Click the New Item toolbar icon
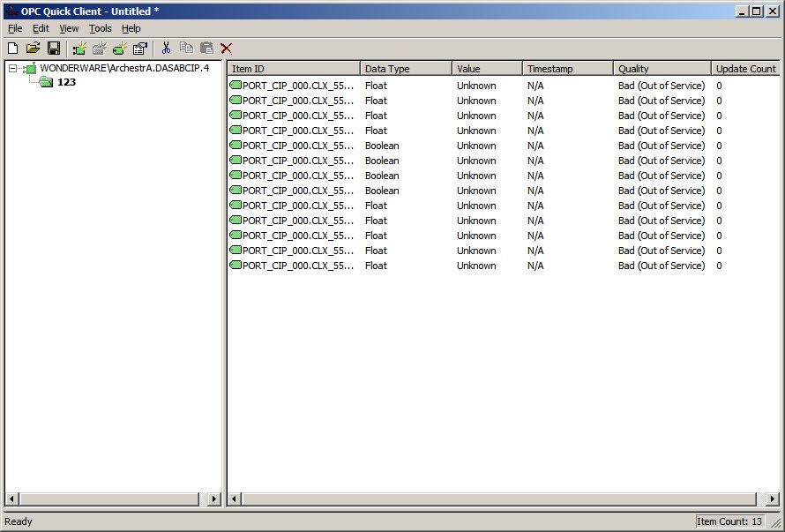 [120, 49]
